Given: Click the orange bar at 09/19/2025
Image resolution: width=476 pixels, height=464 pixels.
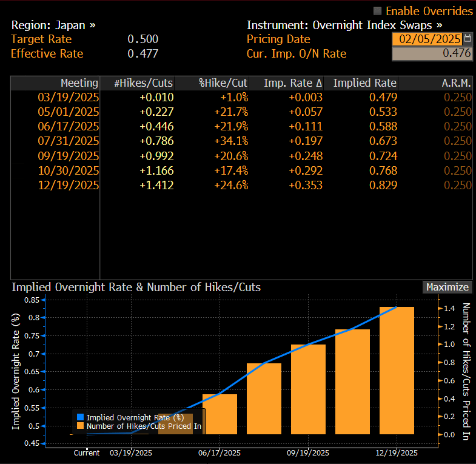Looking at the screenshot, I should coord(308,389).
